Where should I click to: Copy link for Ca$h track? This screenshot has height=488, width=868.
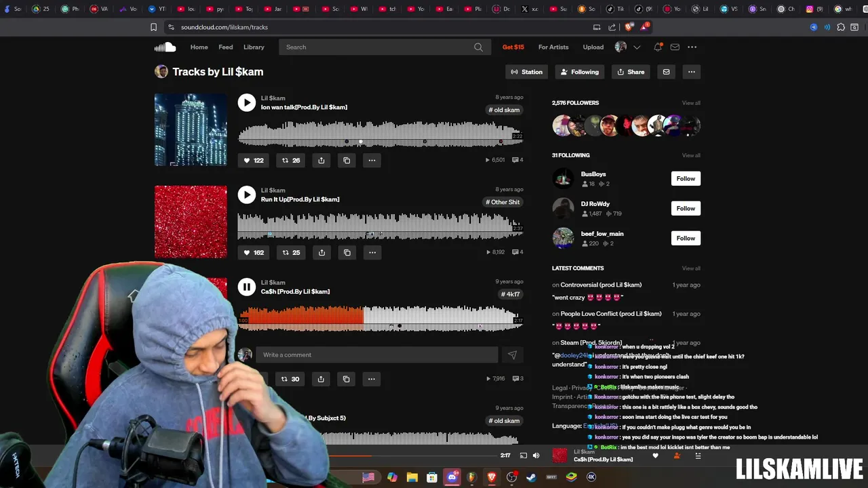[x=346, y=379]
